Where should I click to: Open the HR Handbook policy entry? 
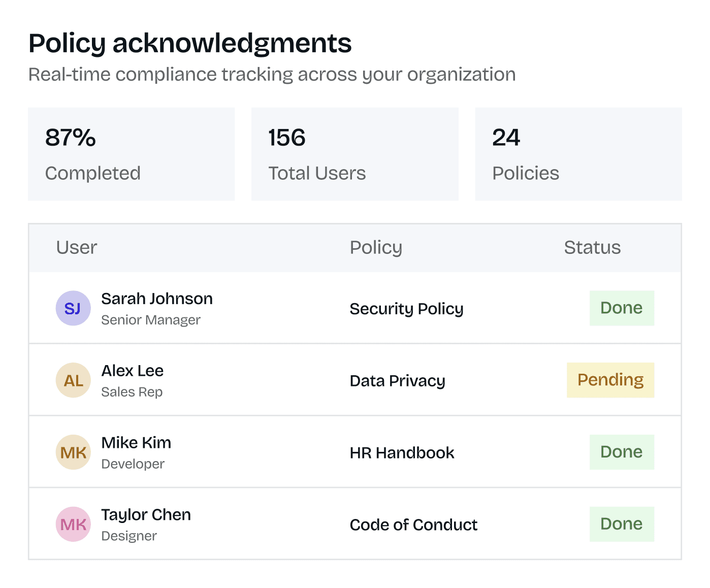[x=402, y=453]
